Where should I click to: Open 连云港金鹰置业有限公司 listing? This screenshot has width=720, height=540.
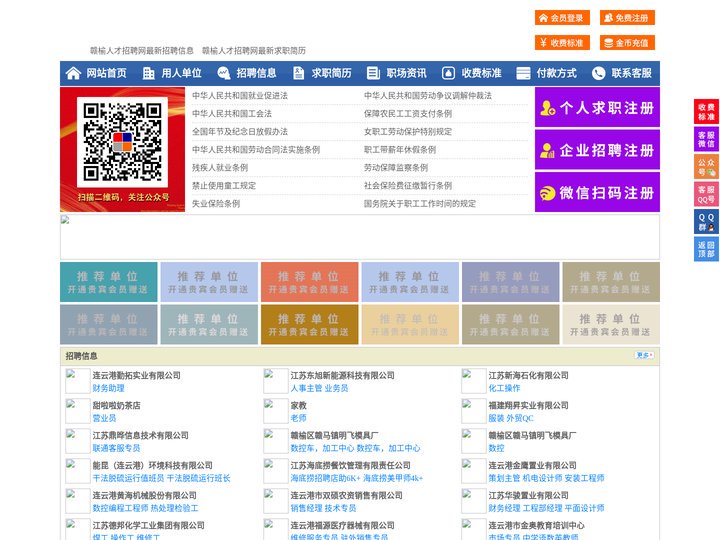[x=533, y=465]
